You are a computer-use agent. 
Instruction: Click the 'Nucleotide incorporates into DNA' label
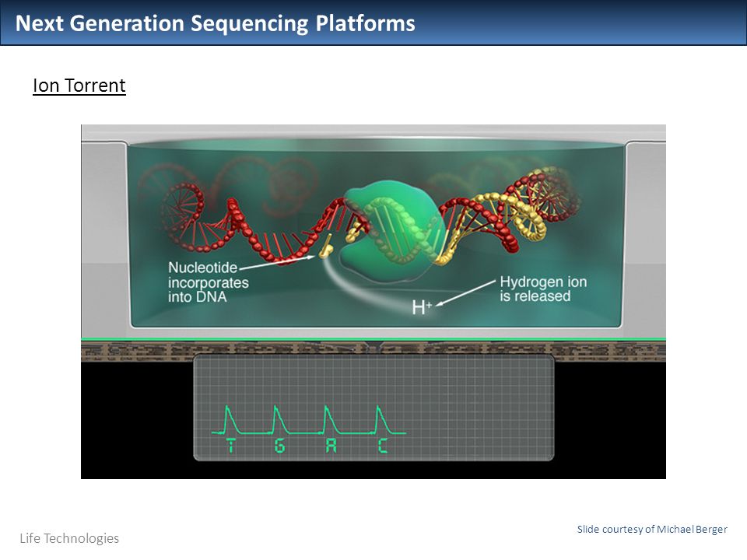pos(209,282)
